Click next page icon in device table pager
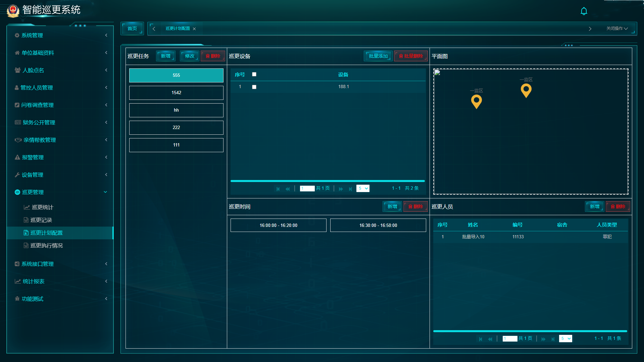644x362 pixels. coord(341,189)
